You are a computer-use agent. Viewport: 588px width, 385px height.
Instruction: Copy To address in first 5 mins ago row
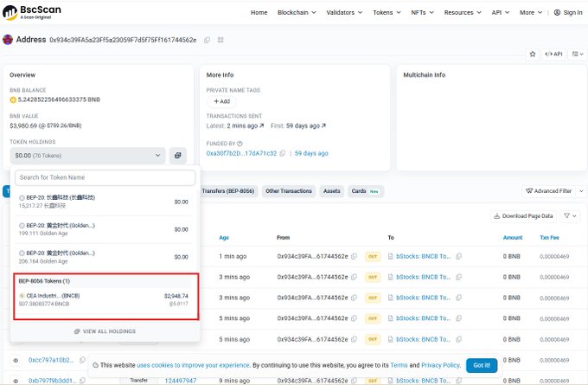[458, 318]
